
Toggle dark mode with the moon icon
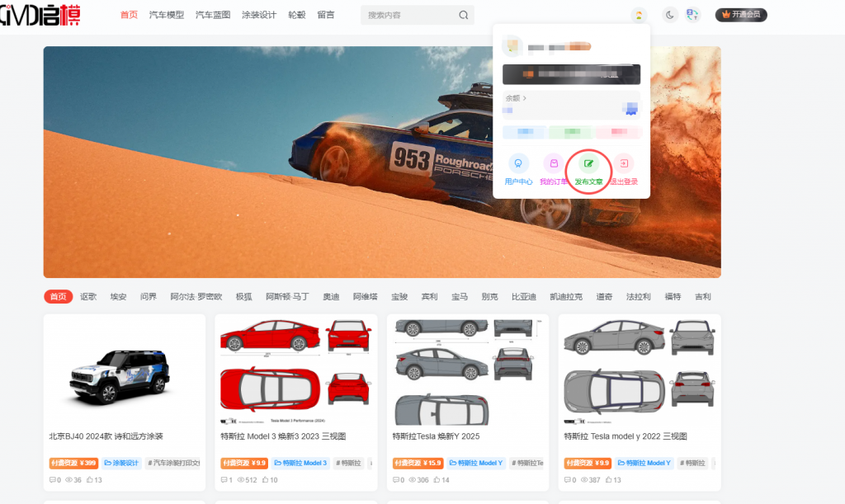[x=669, y=14]
